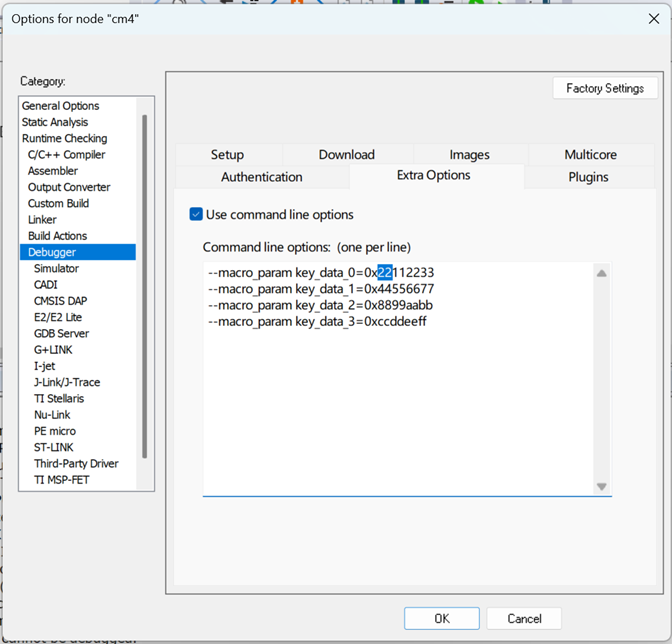The width and height of the screenshot is (672, 644).
Task: Select Third-Party Driver category
Action: click(x=76, y=464)
